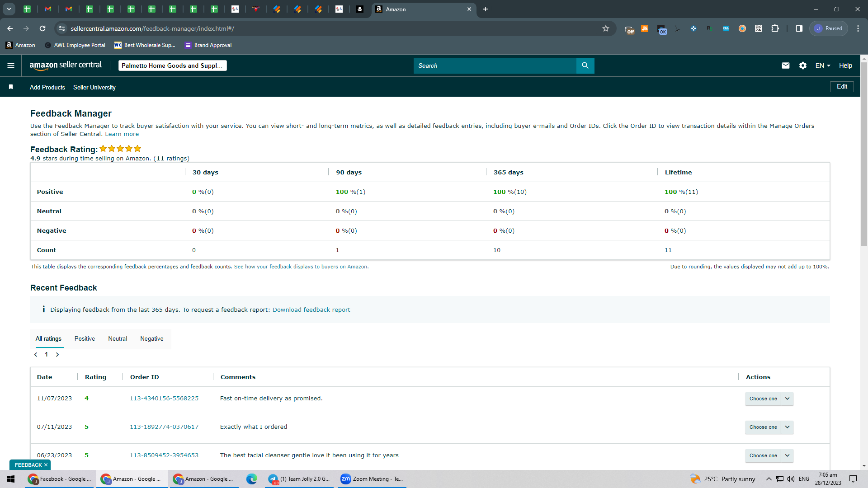Open the Palmetto Home Goods account switcher
Viewport: 868px width, 488px height.
(173, 66)
